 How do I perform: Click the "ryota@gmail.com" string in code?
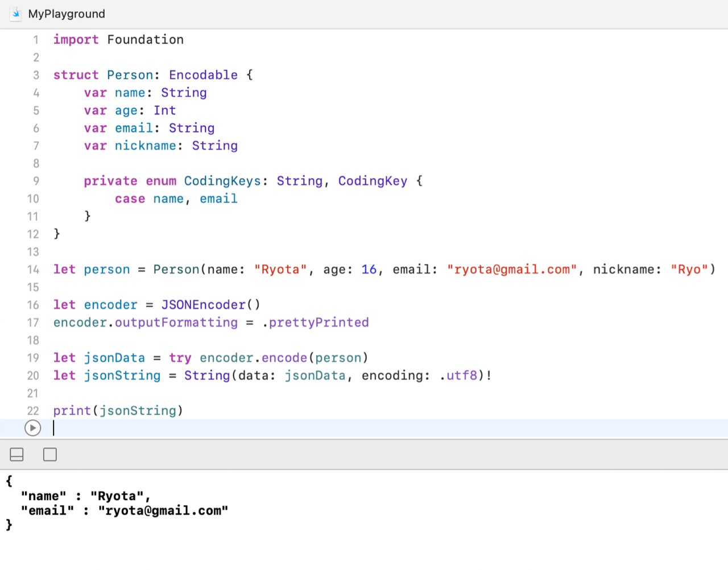512,270
